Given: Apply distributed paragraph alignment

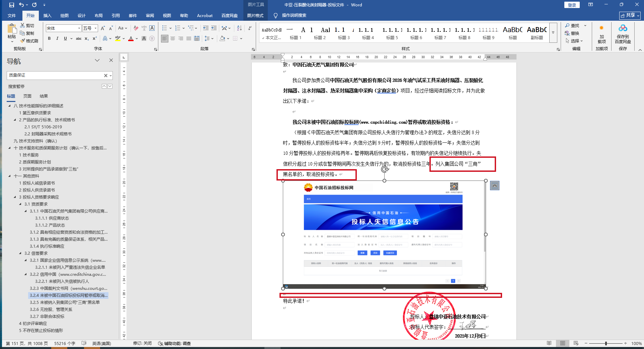Looking at the screenshot, I should pos(197,38).
